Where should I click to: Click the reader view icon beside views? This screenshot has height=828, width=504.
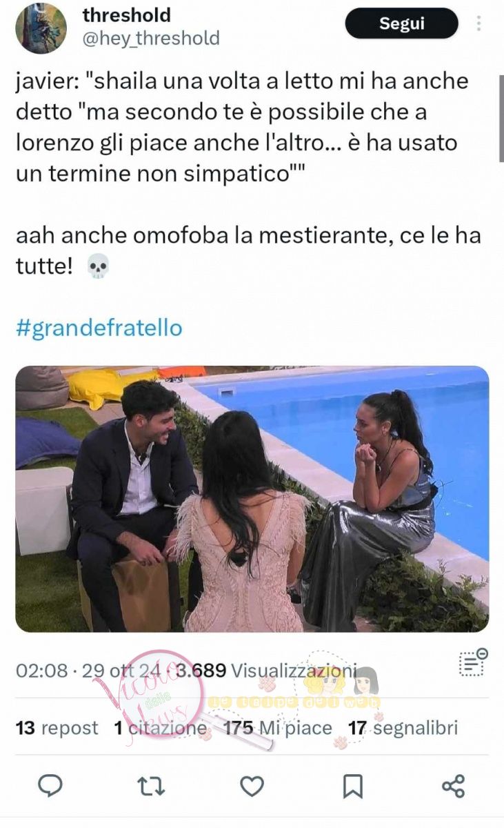click(473, 662)
